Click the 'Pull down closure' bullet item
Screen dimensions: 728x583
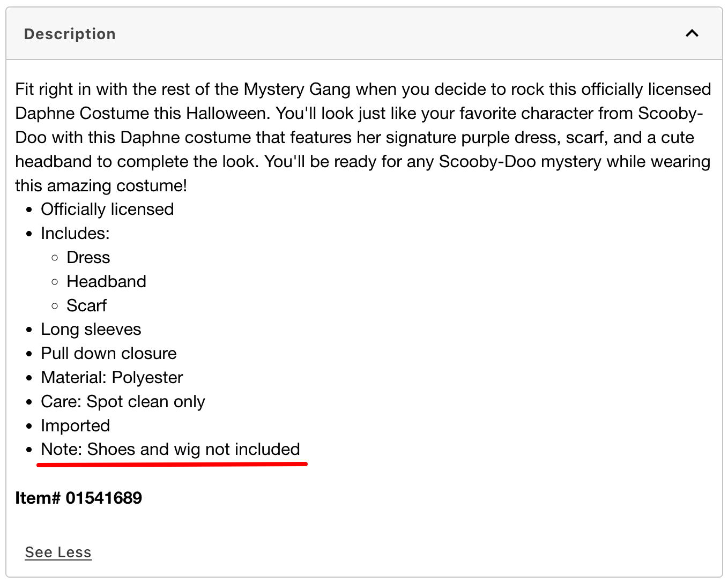pos(108,353)
